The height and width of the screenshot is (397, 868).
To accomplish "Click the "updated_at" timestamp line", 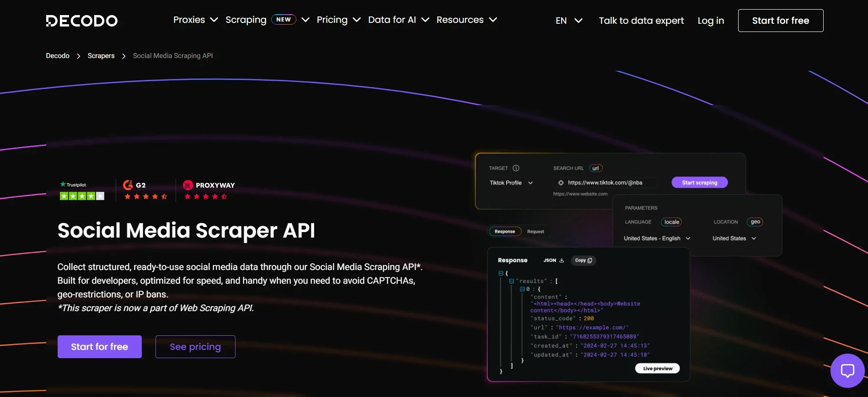I will [x=590, y=355].
